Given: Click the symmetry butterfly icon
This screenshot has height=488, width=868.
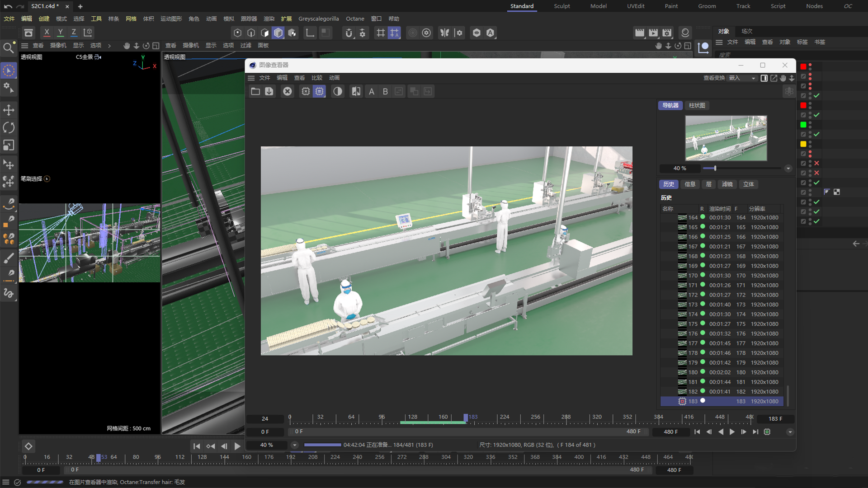Looking at the screenshot, I should [x=445, y=33].
